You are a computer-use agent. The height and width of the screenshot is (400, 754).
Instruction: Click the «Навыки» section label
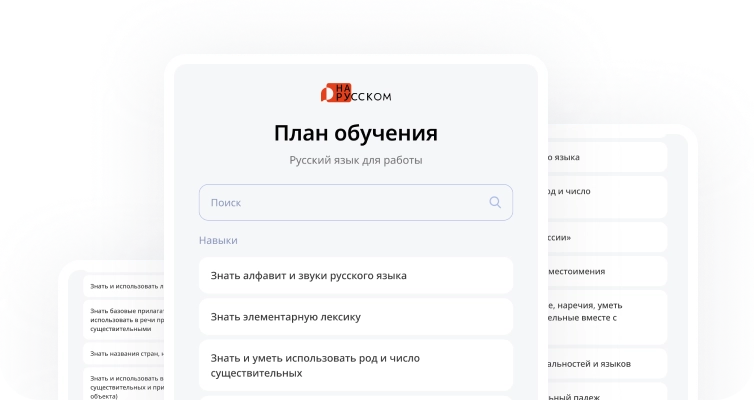[218, 241]
